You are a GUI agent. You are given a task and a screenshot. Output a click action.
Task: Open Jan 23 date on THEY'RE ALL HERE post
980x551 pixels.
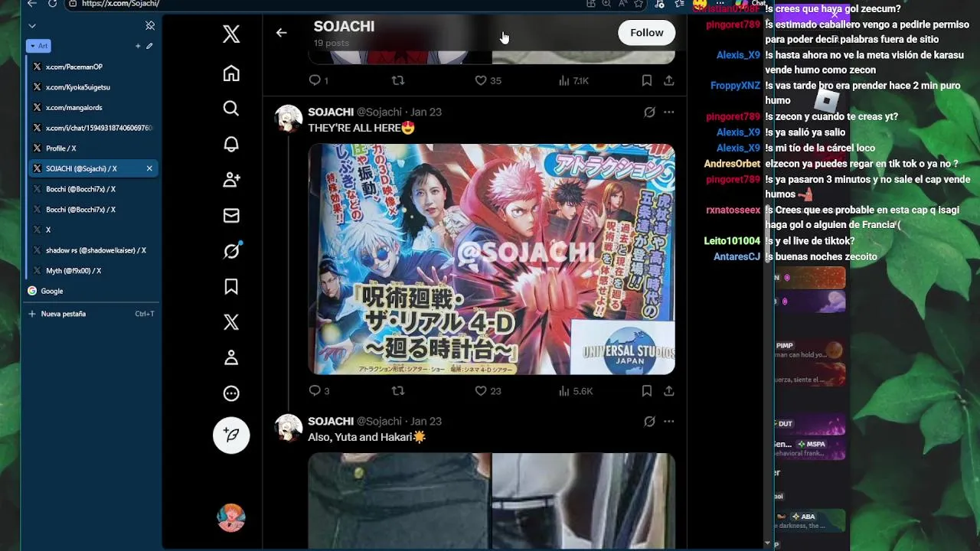(426, 112)
